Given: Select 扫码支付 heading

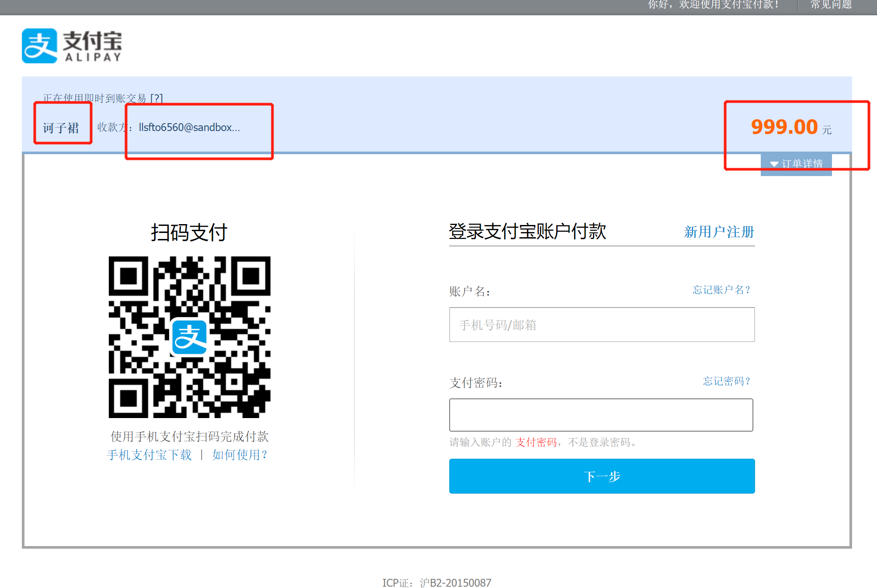Looking at the screenshot, I should [x=189, y=232].
